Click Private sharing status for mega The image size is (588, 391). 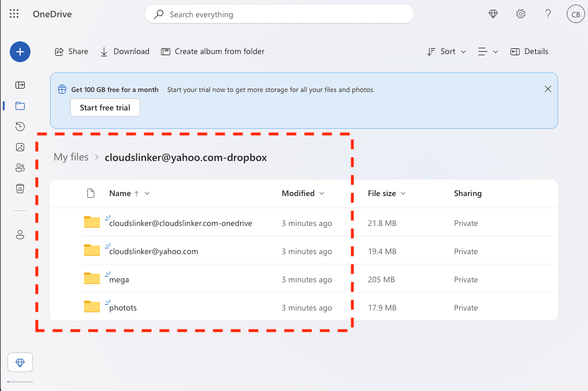pyautogui.click(x=466, y=279)
